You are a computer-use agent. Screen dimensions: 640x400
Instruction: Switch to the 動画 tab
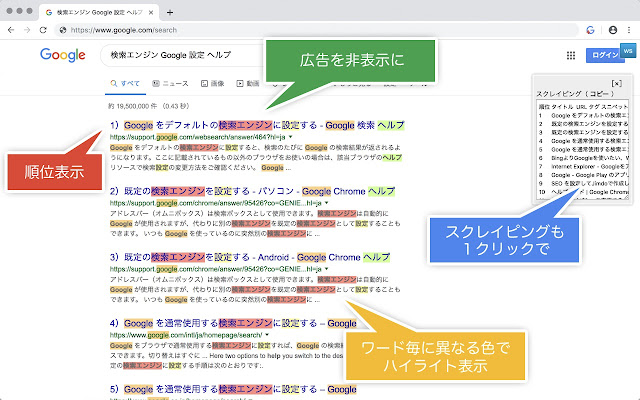248,83
